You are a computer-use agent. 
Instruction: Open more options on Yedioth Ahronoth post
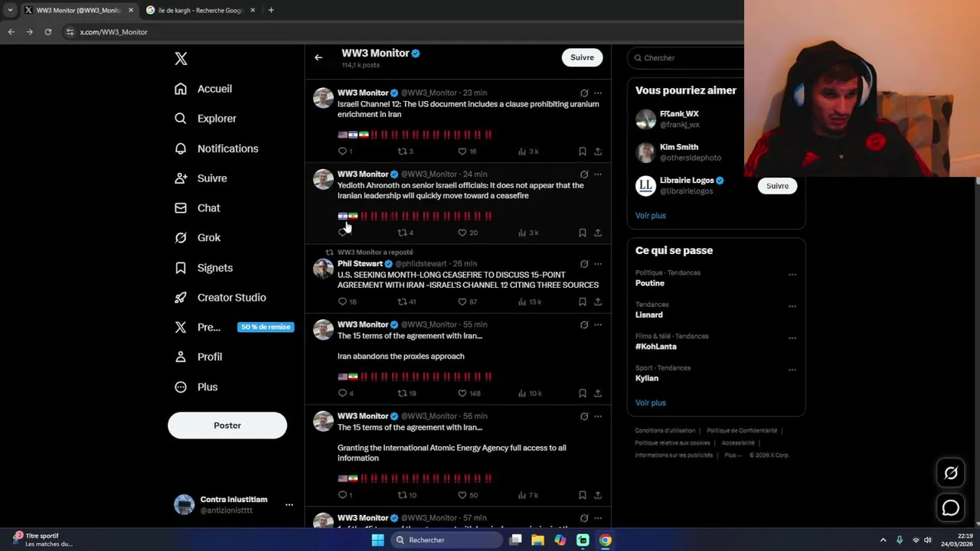tap(598, 174)
